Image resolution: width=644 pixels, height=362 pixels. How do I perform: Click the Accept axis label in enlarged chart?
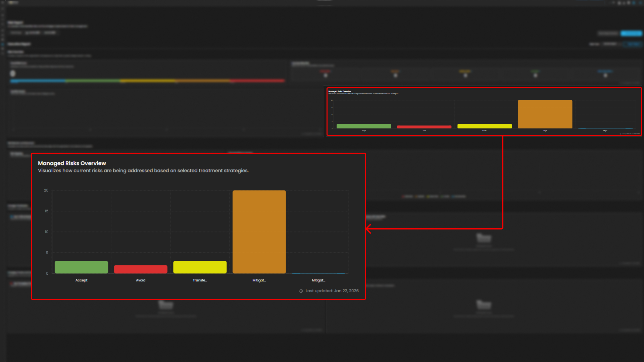(81, 280)
